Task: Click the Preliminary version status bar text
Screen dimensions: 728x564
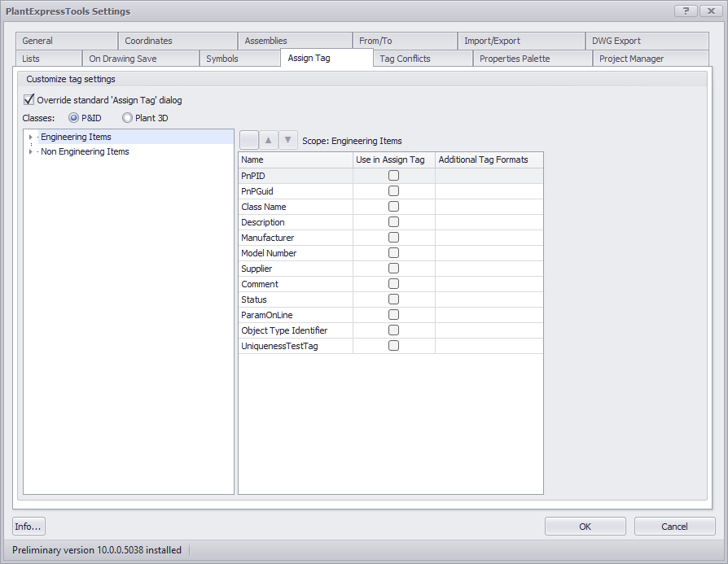Action: pyautogui.click(x=97, y=550)
